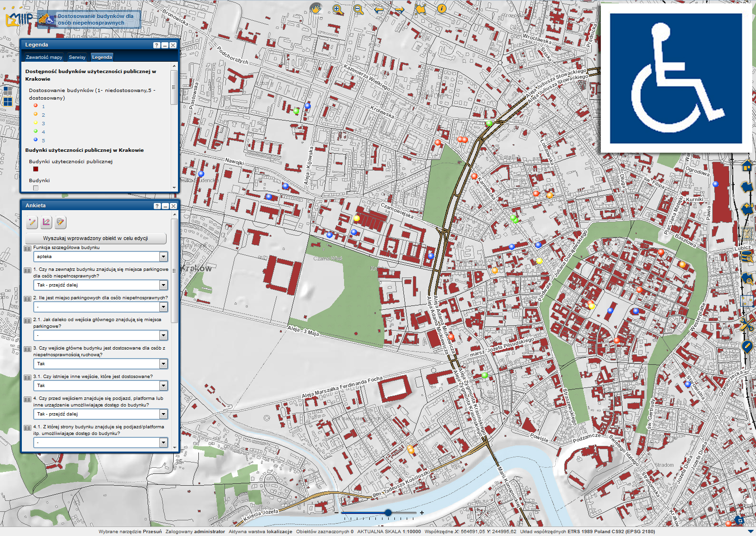The width and height of the screenshot is (756, 536).
Task: Click the region map shape icon
Action: click(x=747, y=187)
